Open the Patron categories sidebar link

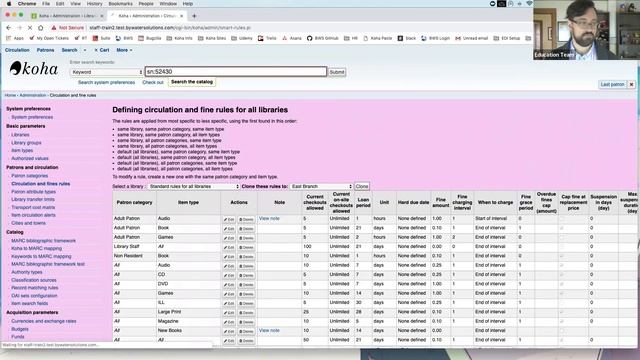coord(29,176)
